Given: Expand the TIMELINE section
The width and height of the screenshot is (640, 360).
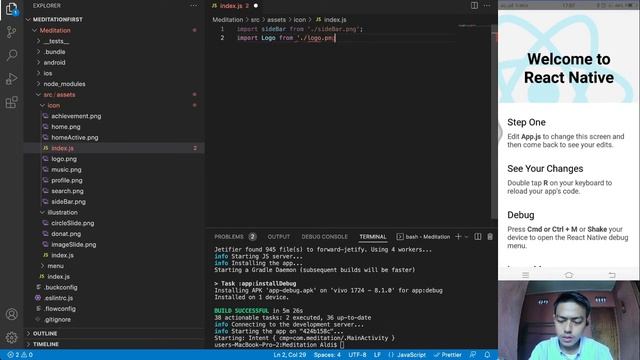Looking at the screenshot, I should (46, 344).
